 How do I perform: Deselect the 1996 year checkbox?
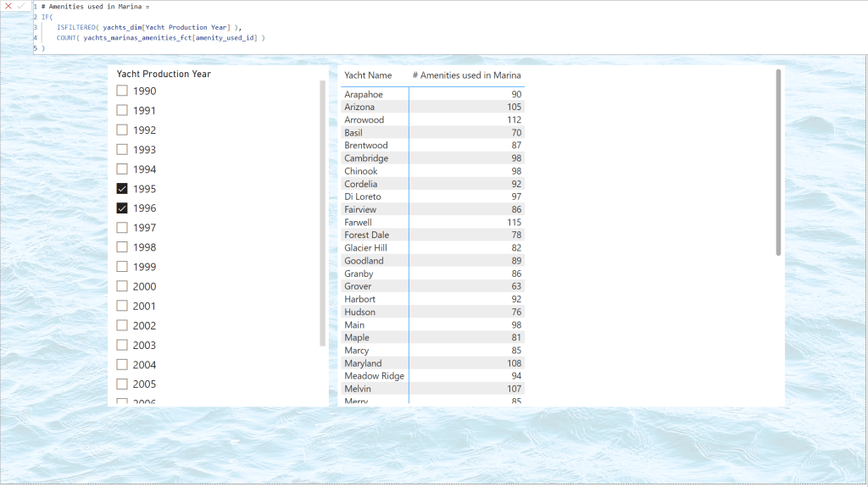click(122, 208)
